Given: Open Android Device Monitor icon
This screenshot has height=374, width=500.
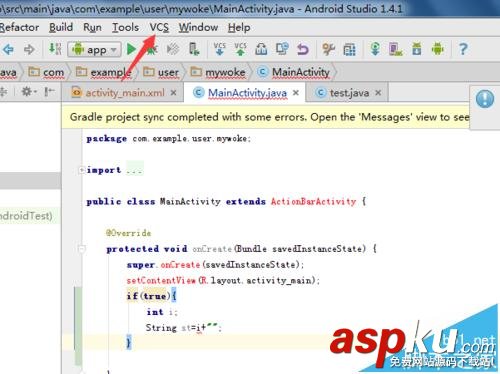Looking at the screenshot, I should pos(438,49).
